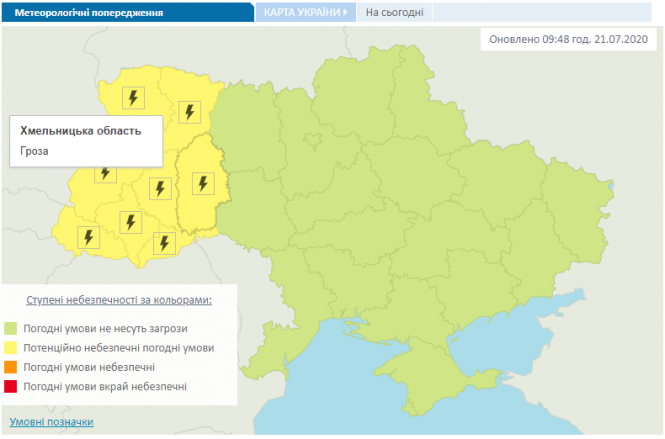Click the red legend color swatch
Screen dimensions: 665x439
point(10,386)
